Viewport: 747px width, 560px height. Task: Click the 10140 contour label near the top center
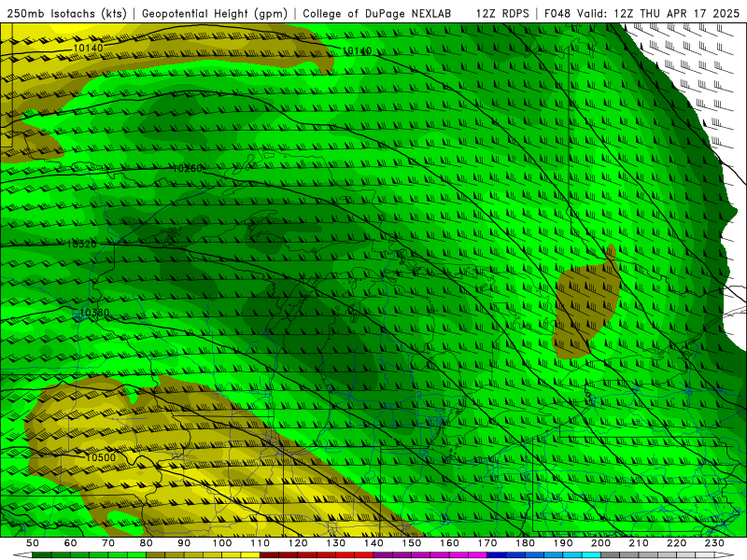coord(357,51)
